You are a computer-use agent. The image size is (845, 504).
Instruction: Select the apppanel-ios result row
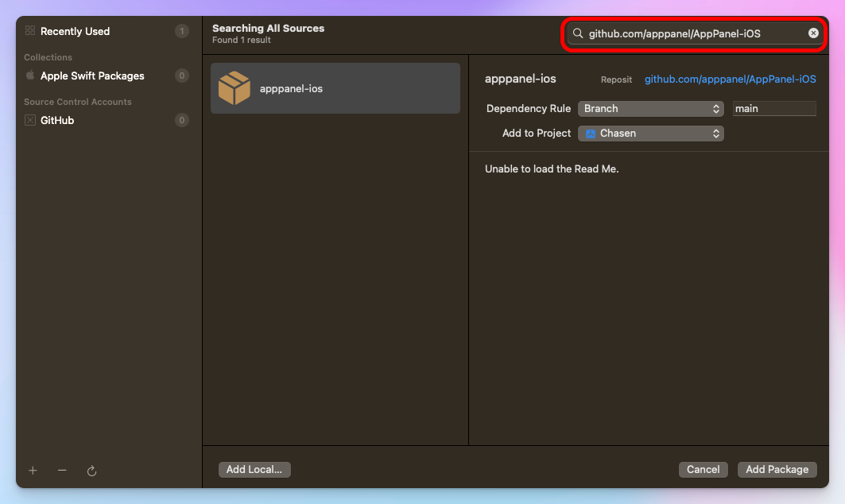(335, 88)
